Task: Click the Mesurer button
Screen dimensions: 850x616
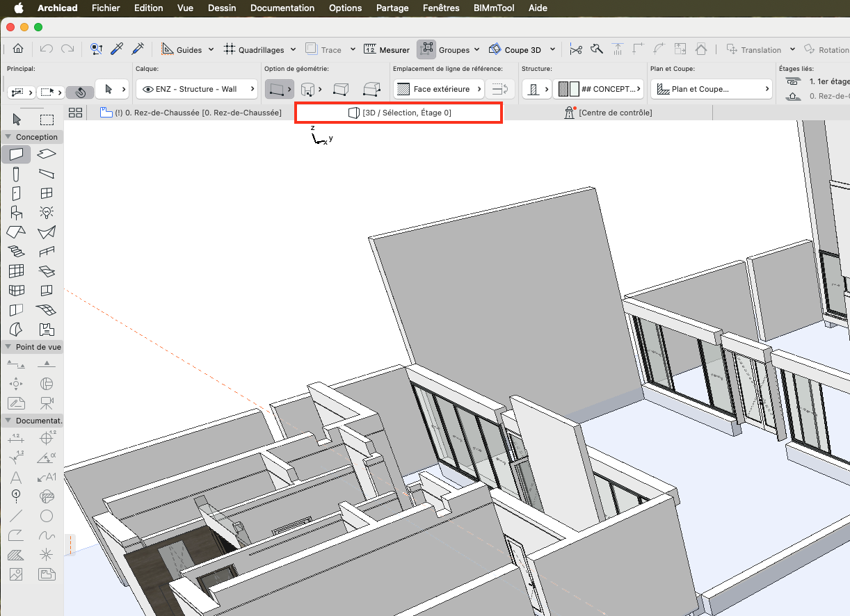Action: [x=387, y=49]
